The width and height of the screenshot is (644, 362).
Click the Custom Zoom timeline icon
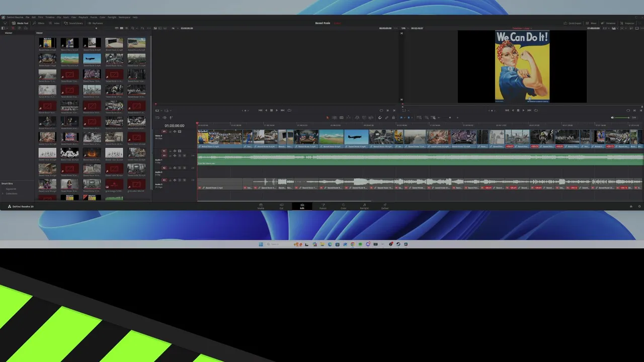coord(433,118)
